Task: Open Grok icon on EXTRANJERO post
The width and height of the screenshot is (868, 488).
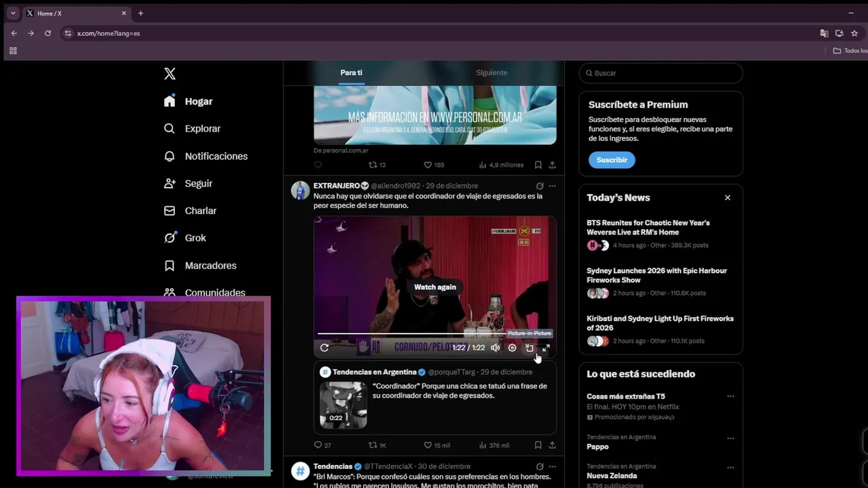Action: point(540,186)
